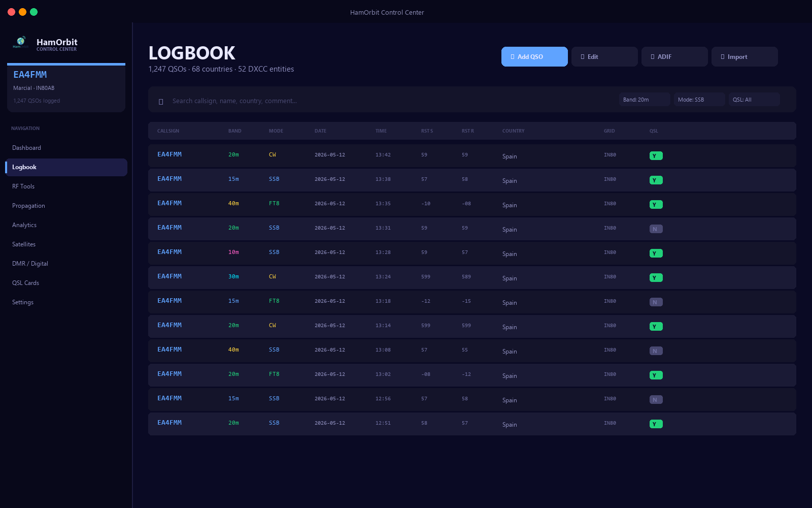Toggle QSL N badge on 12:56 row
Image resolution: width=812 pixels, height=508 pixels.
pos(656,400)
